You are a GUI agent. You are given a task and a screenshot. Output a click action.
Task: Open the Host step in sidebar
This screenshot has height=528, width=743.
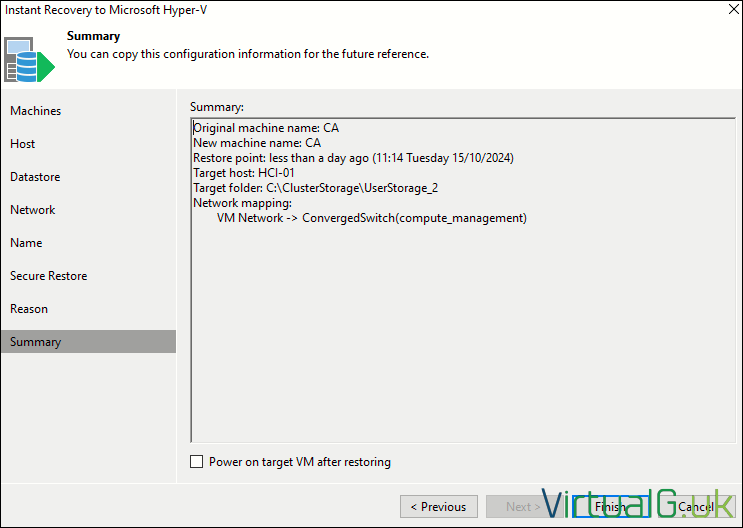point(22,144)
